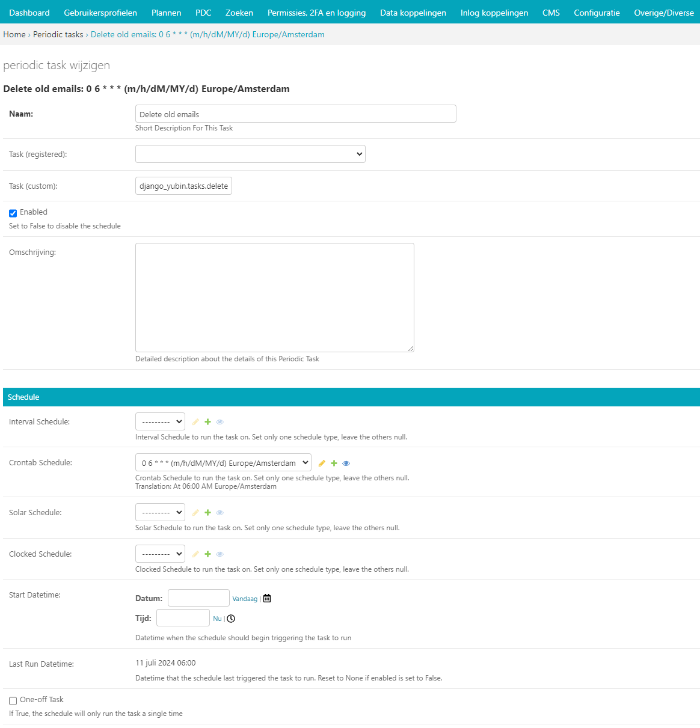Expand the Solar Schedule dropdown
Viewport: 700px width, 728px height.
pos(160,512)
